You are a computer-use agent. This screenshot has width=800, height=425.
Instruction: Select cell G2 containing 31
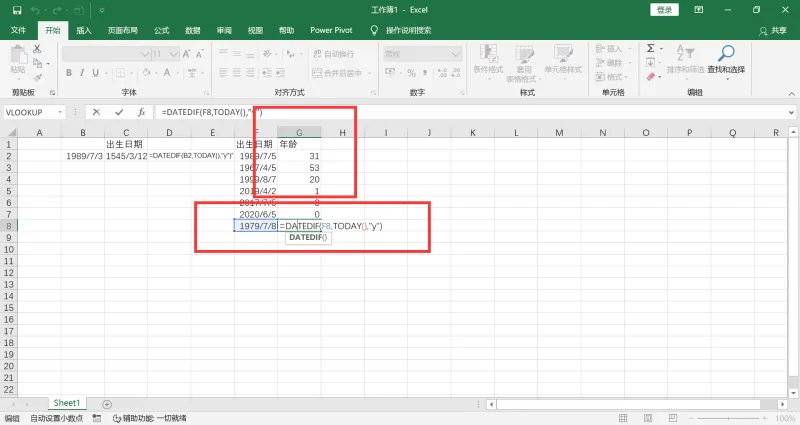299,156
